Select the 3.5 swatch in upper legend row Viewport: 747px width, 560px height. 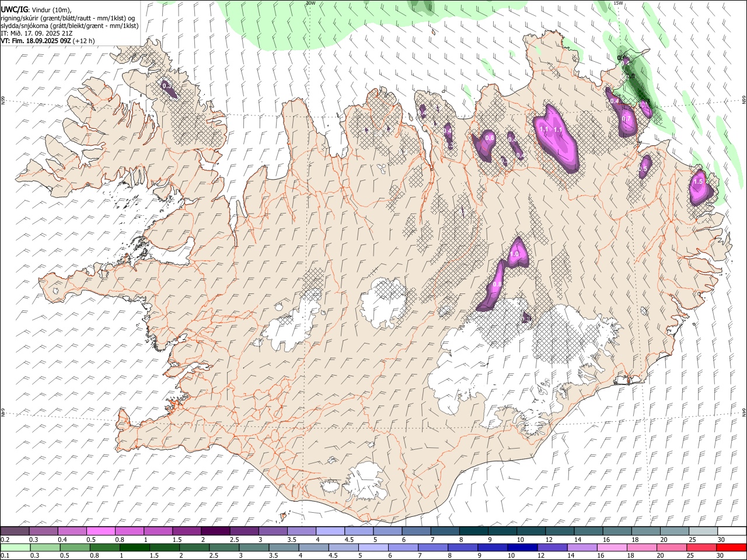click(x=301, y=531)
